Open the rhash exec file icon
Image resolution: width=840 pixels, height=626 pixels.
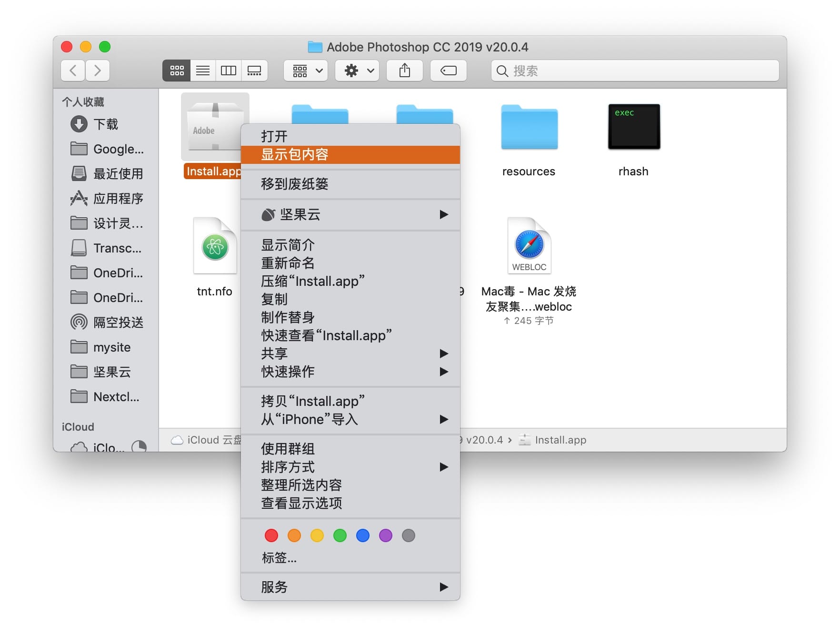[633, 127]
